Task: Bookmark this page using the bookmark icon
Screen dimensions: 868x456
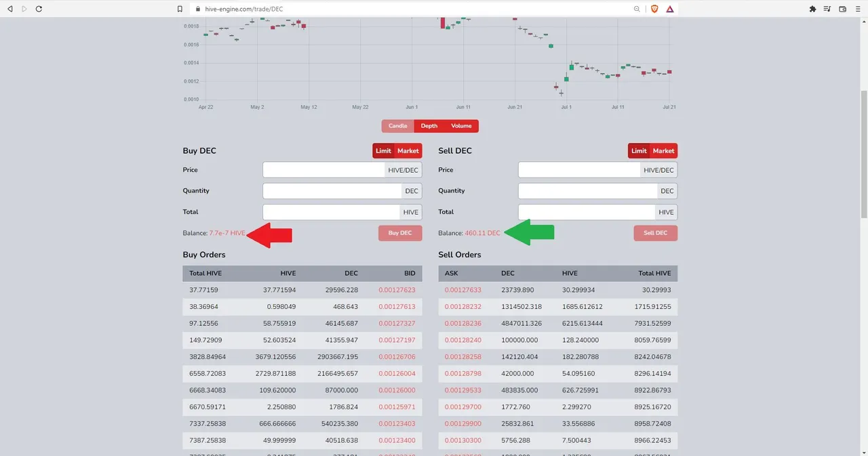Action: tap(180, 9)
